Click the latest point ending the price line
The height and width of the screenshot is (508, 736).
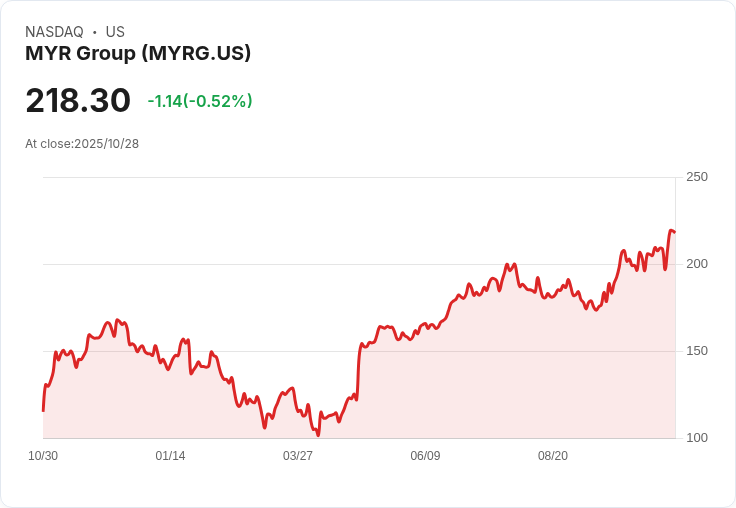point(674,232)
